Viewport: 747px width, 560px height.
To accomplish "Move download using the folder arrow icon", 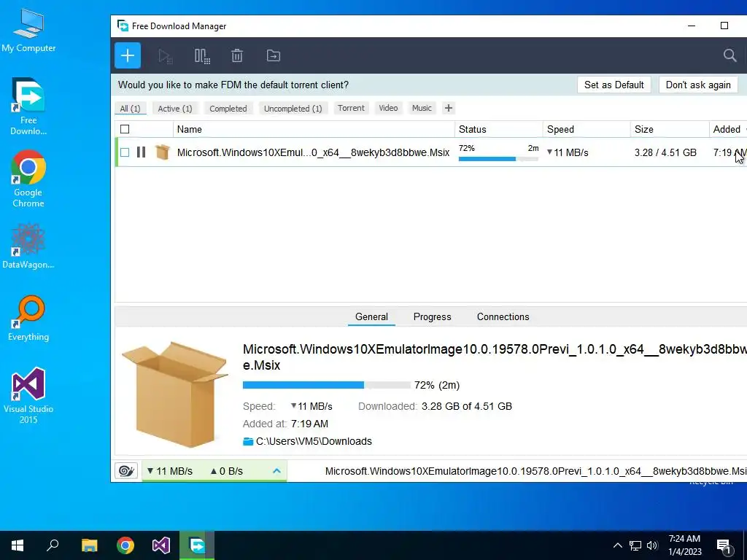I will [x=273, y=55].
